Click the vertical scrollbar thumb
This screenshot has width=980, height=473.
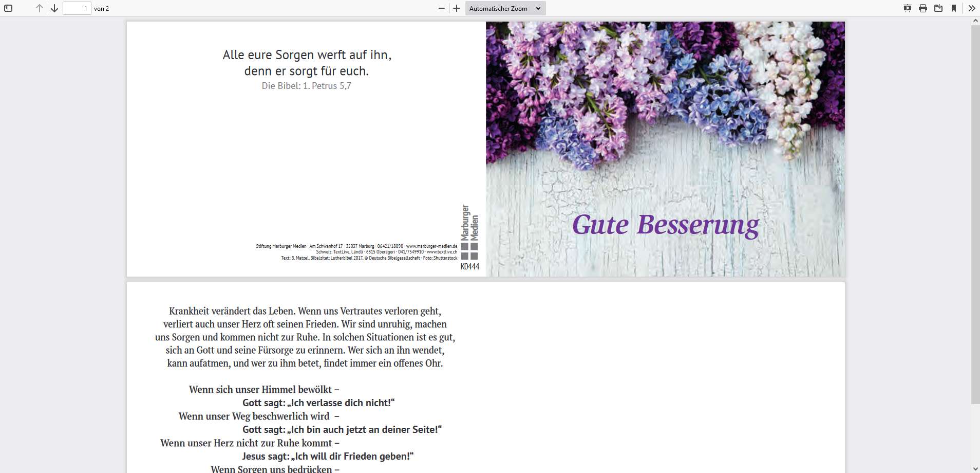point(975,214)
